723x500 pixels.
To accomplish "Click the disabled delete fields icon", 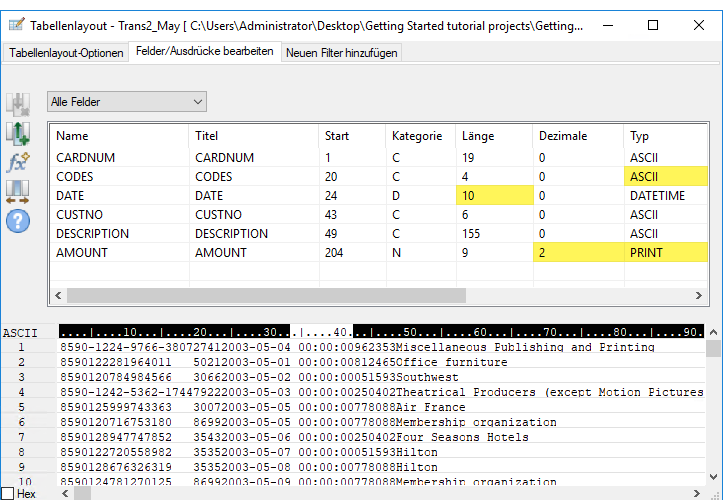I will click(x=18, y=104).
